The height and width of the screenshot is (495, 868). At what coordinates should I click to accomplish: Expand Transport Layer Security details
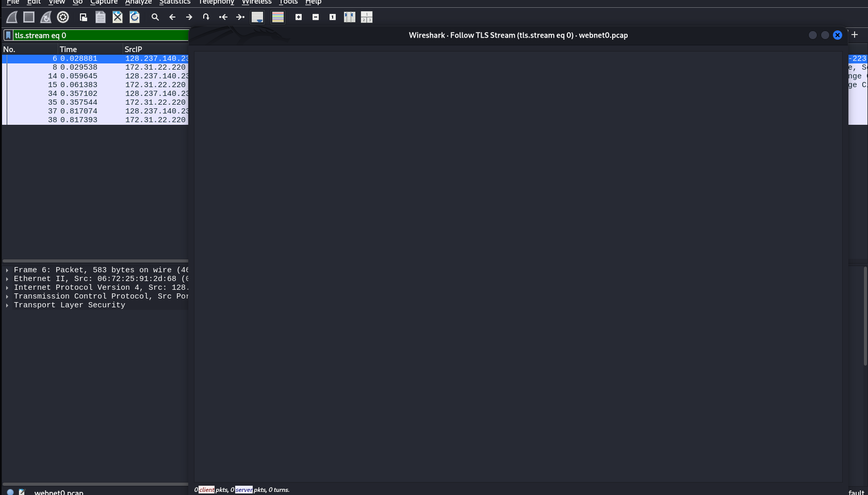(x=7, y=305)
